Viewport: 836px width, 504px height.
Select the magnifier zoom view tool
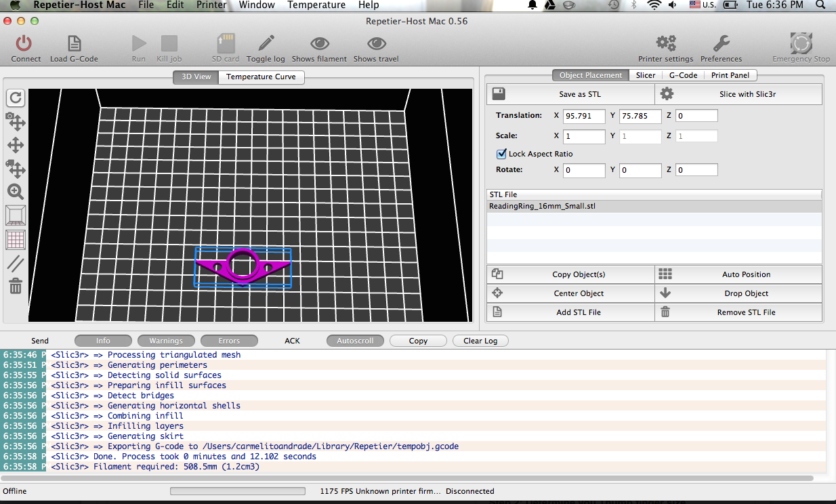pos(16,192)
